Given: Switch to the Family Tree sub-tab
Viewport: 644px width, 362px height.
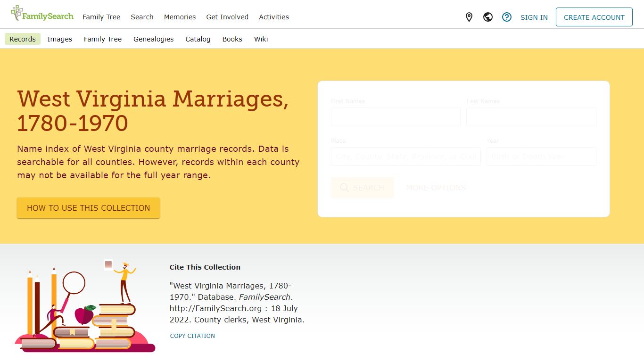Looking at the screenshot, I should pos(103,39).
